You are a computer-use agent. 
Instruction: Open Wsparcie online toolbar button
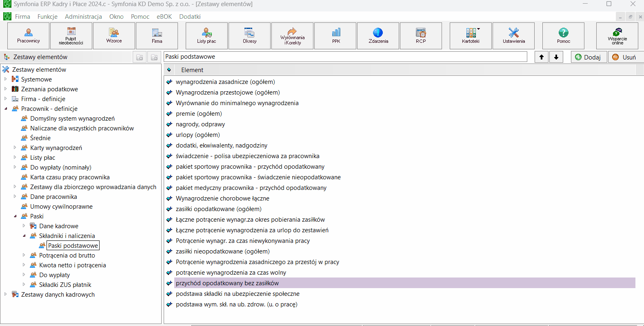point(617,36)
